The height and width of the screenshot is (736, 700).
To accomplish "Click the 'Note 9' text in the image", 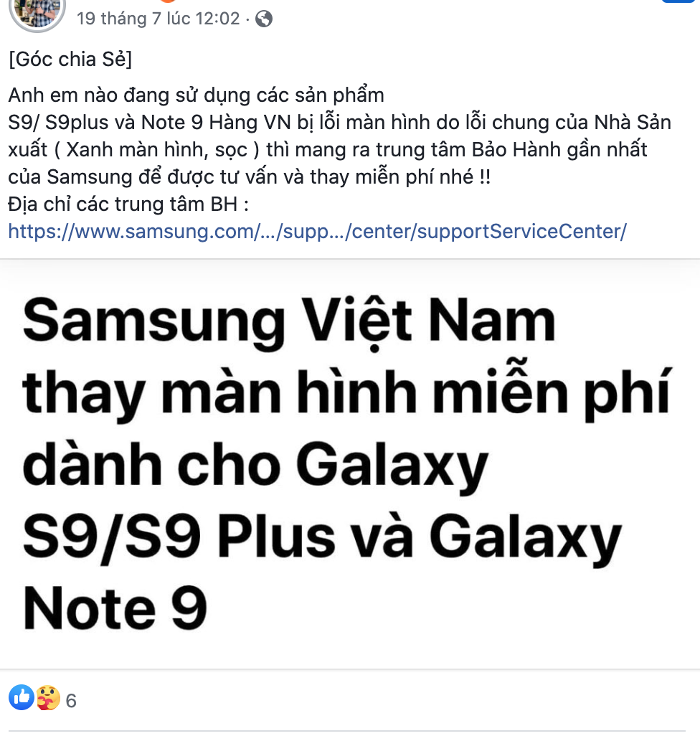I will pos(115,608).
